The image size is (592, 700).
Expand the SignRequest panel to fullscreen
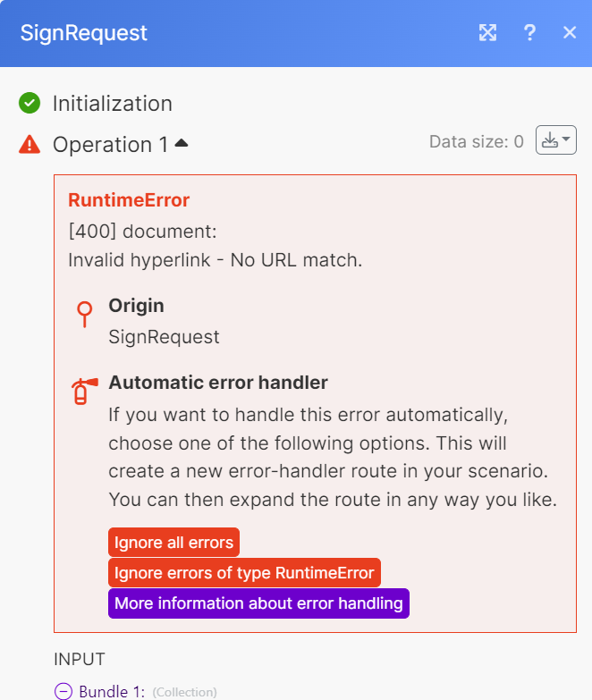[x=487, y=33]
